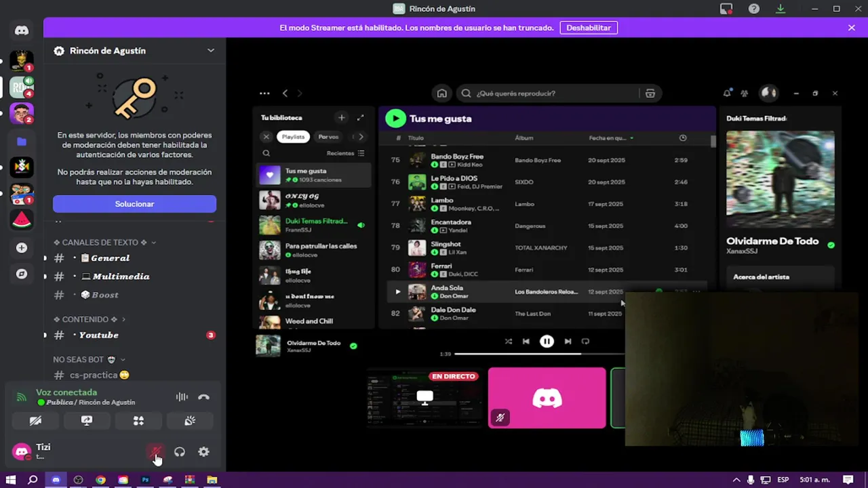Open Tus me gusta playlist in library
Screen dimensions: 868x488
(x=315, y=175)
